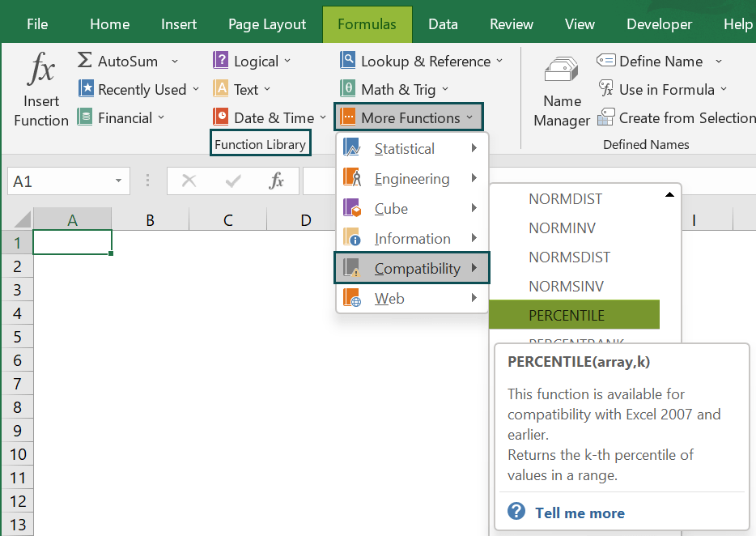The height and width of the screenshot is (536, 756).
Task: Select column B header
Action: tap(150, 220)
